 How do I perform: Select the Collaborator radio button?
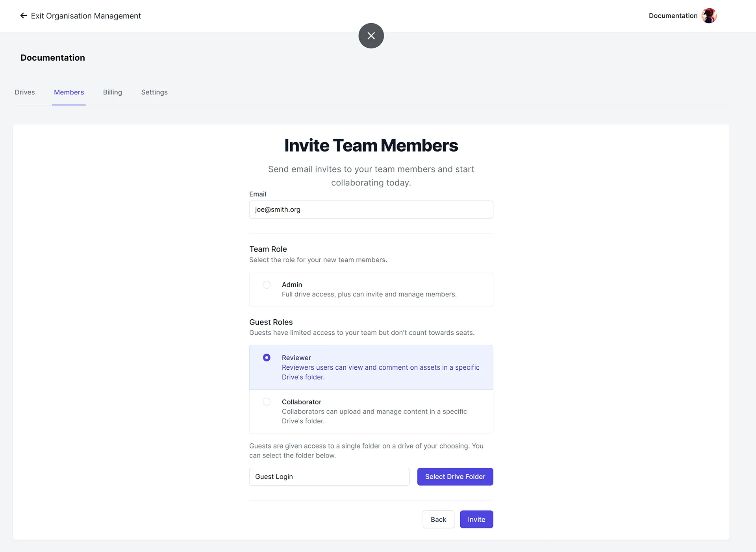(x=267, y=401)
